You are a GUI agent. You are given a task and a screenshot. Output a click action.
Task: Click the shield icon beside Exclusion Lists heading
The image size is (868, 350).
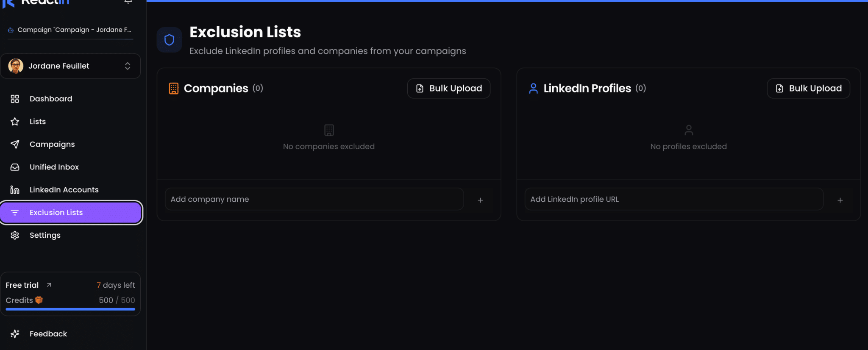click(169, 40)
